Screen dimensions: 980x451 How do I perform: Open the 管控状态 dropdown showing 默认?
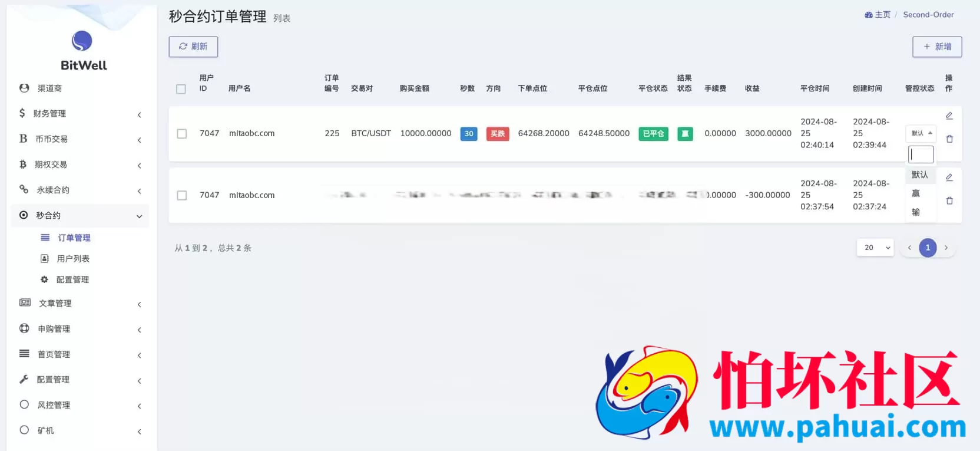[x=921, y=133]
